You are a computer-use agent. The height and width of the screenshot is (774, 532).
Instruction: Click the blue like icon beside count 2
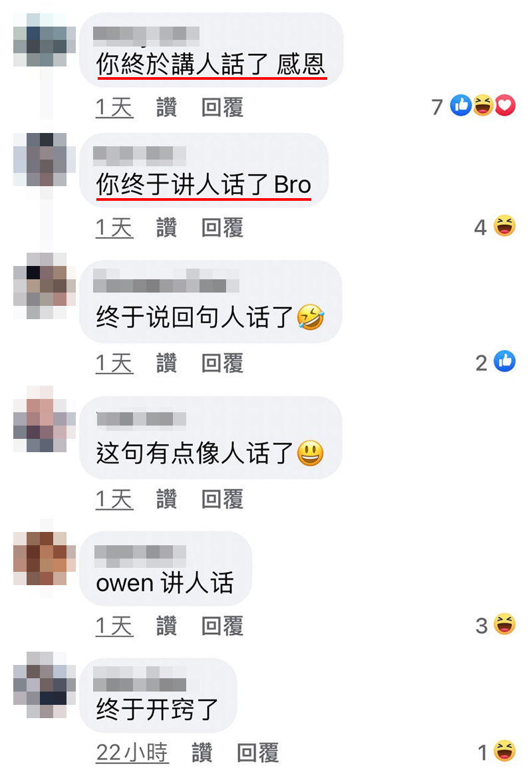coord(504,361)
